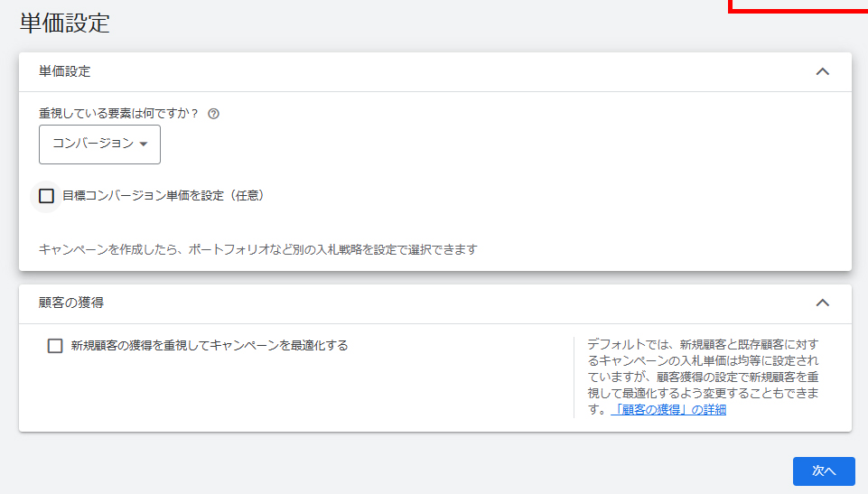Screen dimensions: 868x494
Task: Click the 重視している要素は何ですか？ question label
Action: pyautogui.click(x=118, y=114)
